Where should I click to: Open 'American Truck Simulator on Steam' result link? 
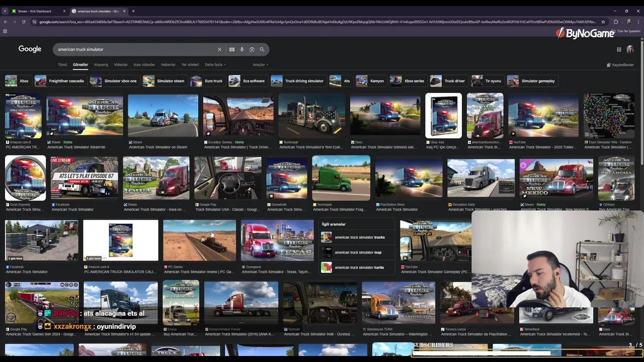pos(157,147)
